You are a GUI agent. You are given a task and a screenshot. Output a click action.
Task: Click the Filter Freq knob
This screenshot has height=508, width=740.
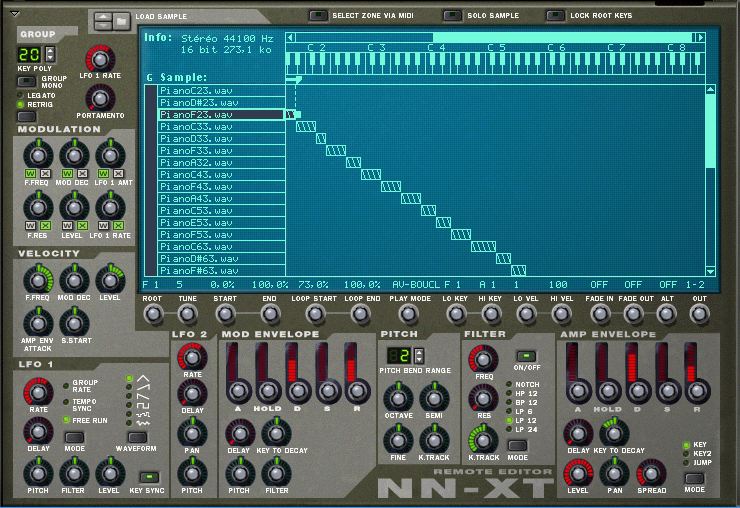point(483,357)
